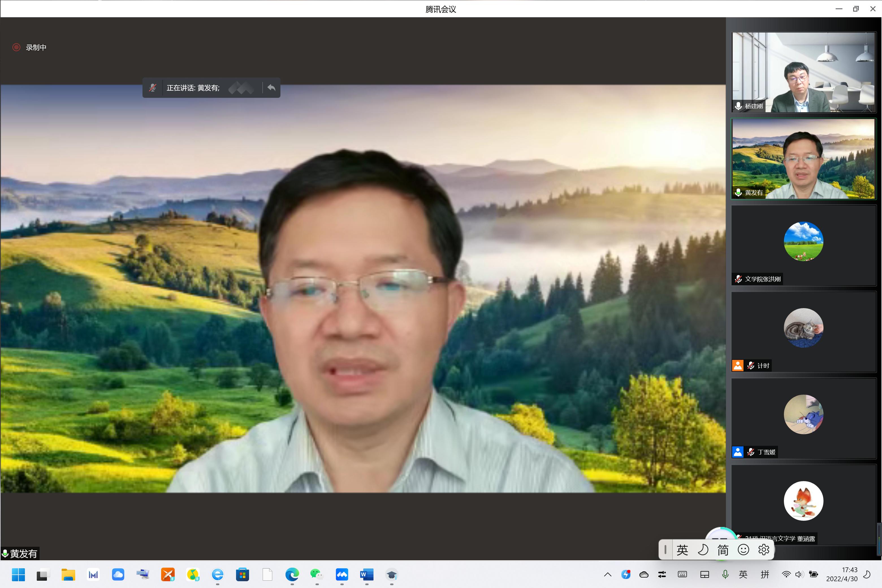The height and width of the screenshot is (588, 882).
Task: Open Tencent Meeting icon in taskbar
Action: pos(341,574)
